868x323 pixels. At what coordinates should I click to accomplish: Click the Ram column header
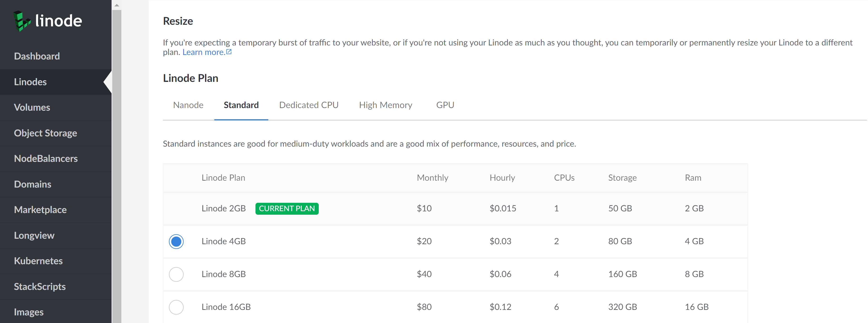coord(693,178)
